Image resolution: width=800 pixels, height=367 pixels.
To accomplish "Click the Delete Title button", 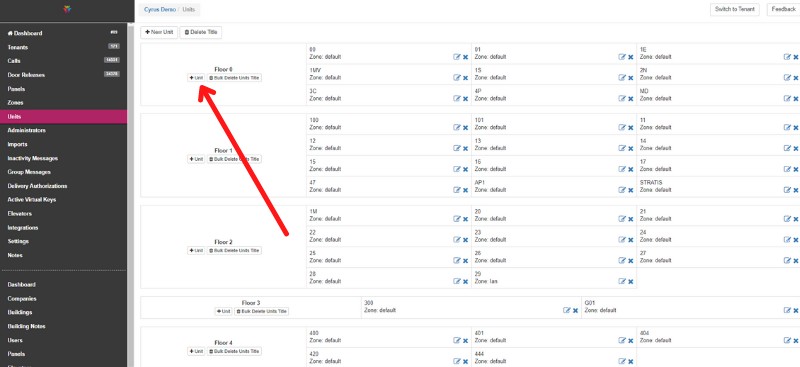I will click(x=201, y=32).
